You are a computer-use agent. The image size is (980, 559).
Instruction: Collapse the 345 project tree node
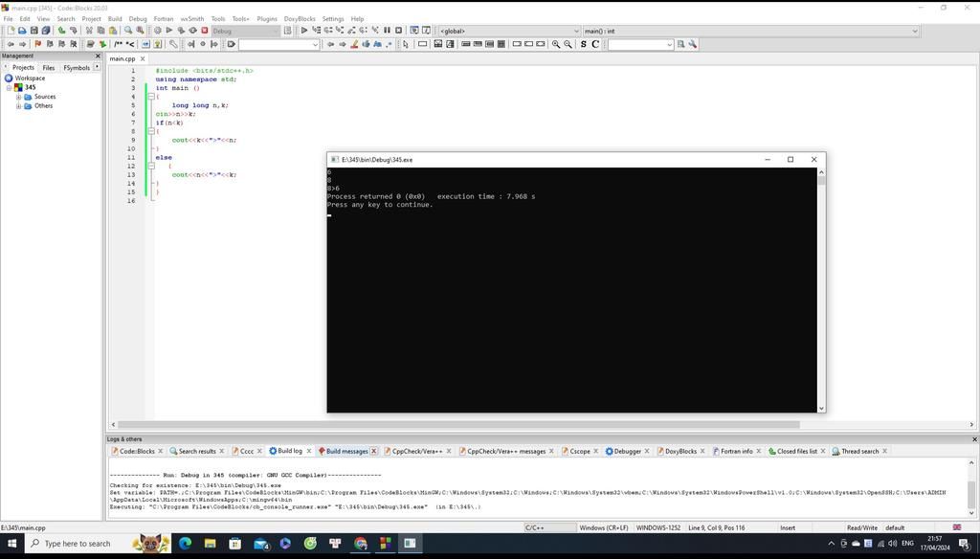pos(10,87)
